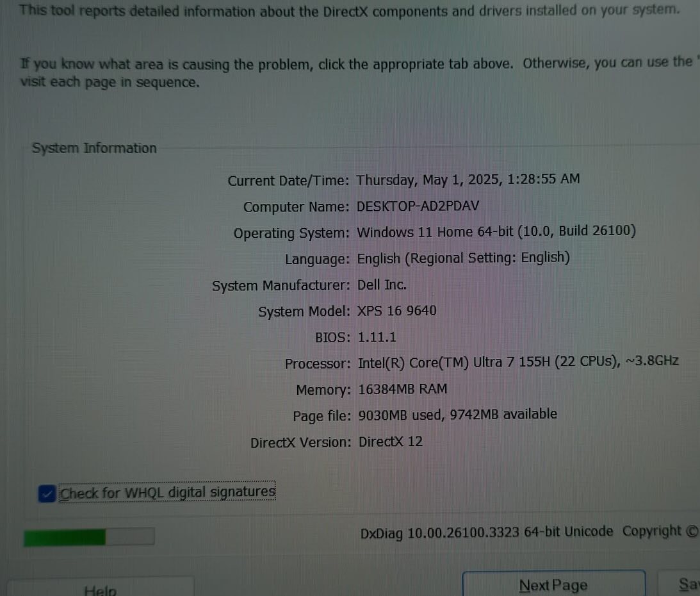Click the Current Date/Time value
The height and width of the screenshot is (596, 700).
tap(468, 179)
